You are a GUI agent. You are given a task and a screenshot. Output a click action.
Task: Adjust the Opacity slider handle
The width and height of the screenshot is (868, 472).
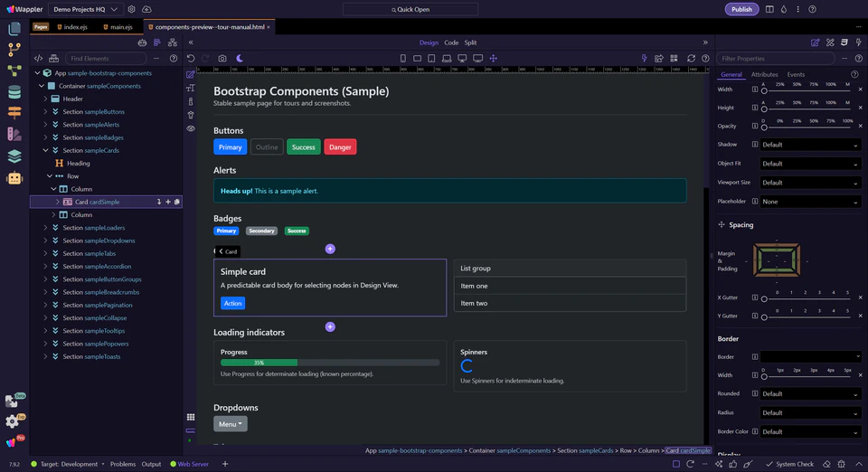tap(764, 127)
